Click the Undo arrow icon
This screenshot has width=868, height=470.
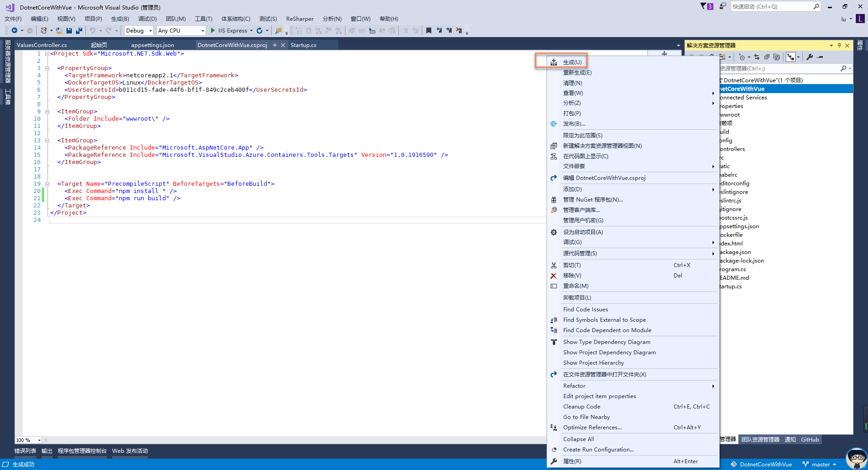click(x=93, y=31)
